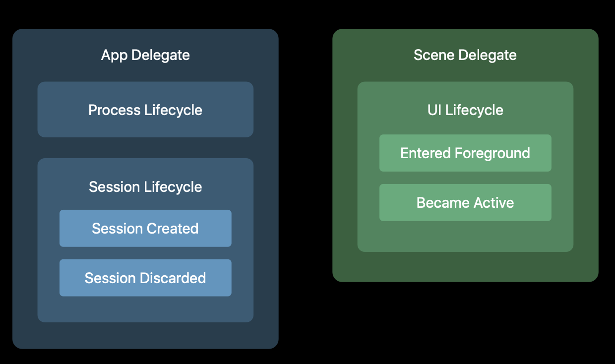This screenshot has width=615, height=364.
Task: Select the Process Lifecycle box
Action: point(145,110)
